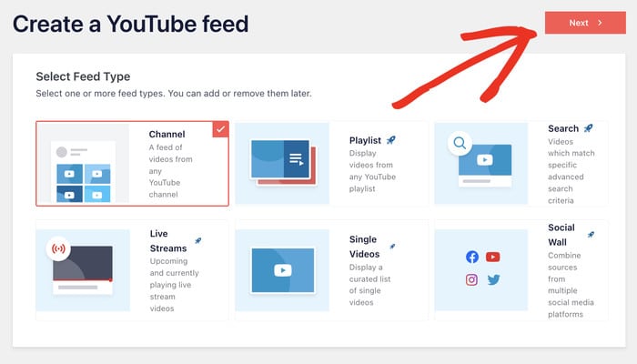Click the Search description about advanced criteria
Screen dimensions: 637x364
click(571, 171)
